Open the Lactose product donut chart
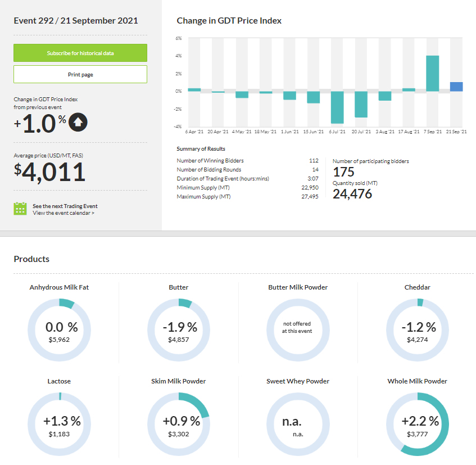 (59, 424)
